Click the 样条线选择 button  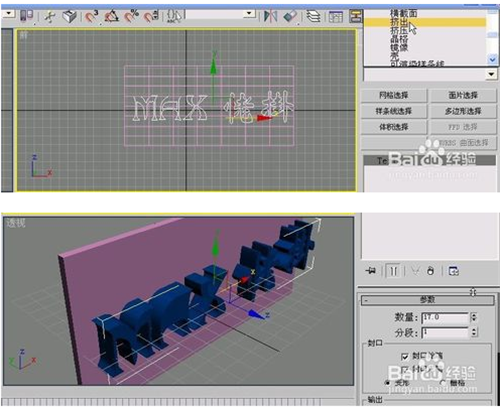pyautogui.click(x=394, y=111)
